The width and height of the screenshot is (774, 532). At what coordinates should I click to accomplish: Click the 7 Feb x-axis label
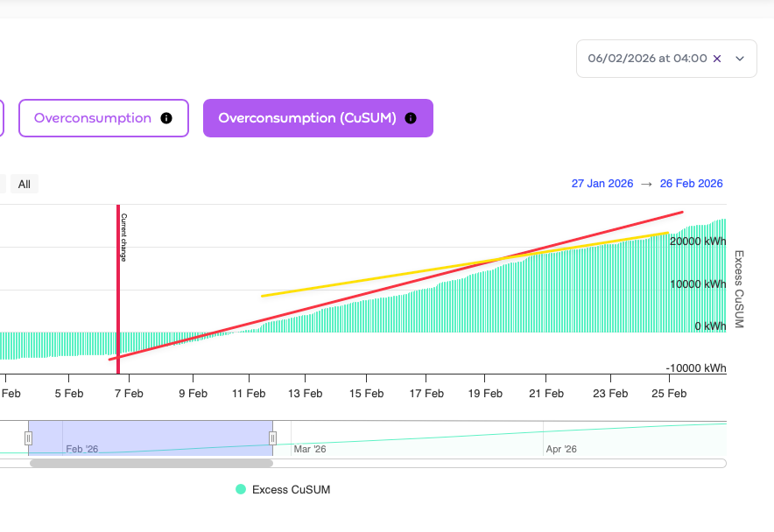129,394
